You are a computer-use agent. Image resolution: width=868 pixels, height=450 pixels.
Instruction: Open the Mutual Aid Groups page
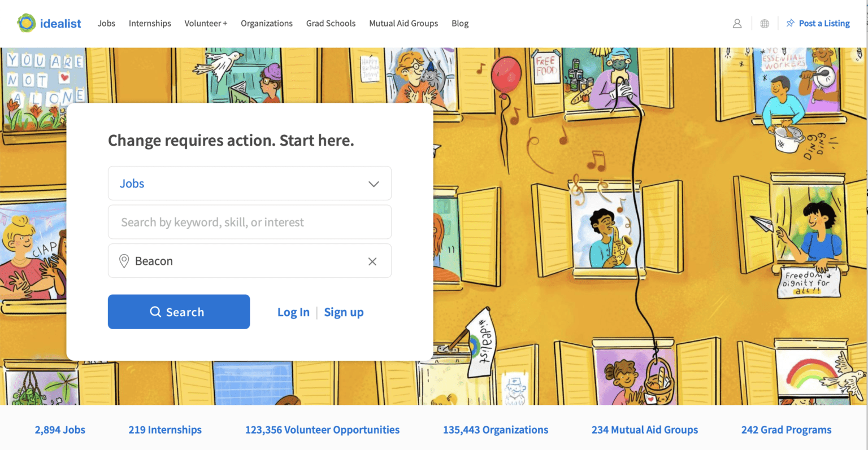[403, 23]
